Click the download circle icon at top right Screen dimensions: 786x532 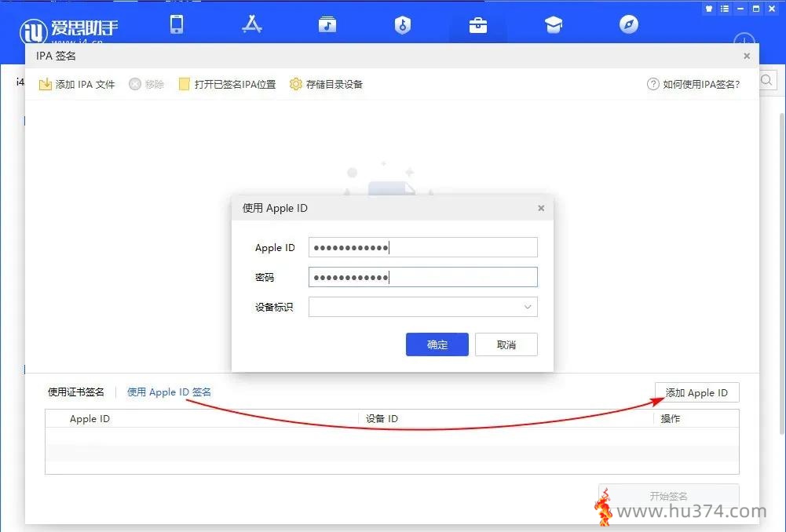[744, 40]
